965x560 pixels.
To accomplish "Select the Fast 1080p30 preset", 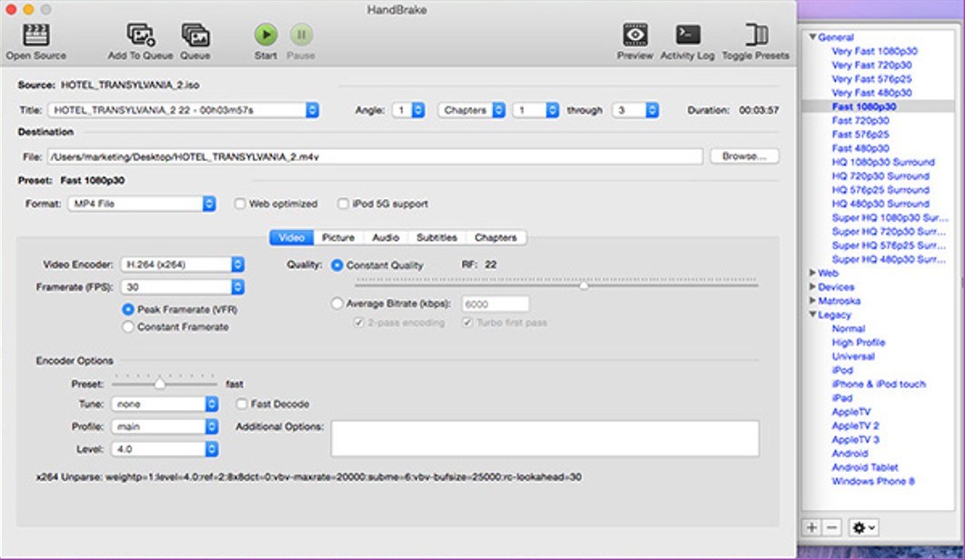I will [863, 106].
